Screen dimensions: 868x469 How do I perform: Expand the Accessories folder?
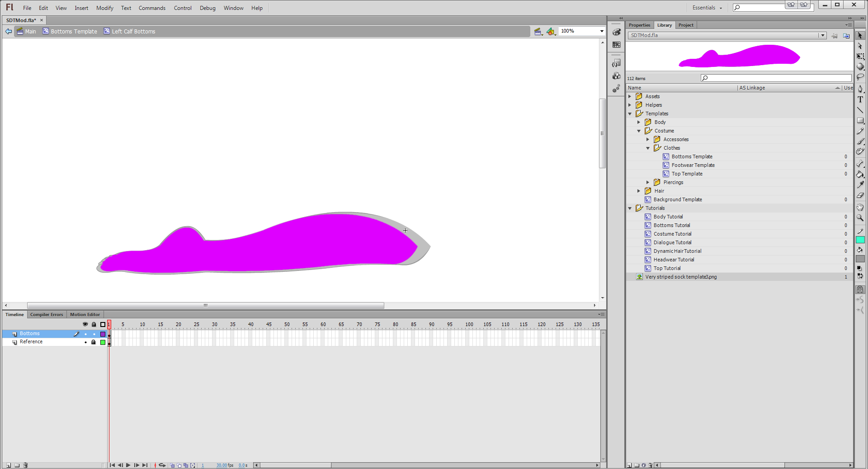click(x=648, y=139)
